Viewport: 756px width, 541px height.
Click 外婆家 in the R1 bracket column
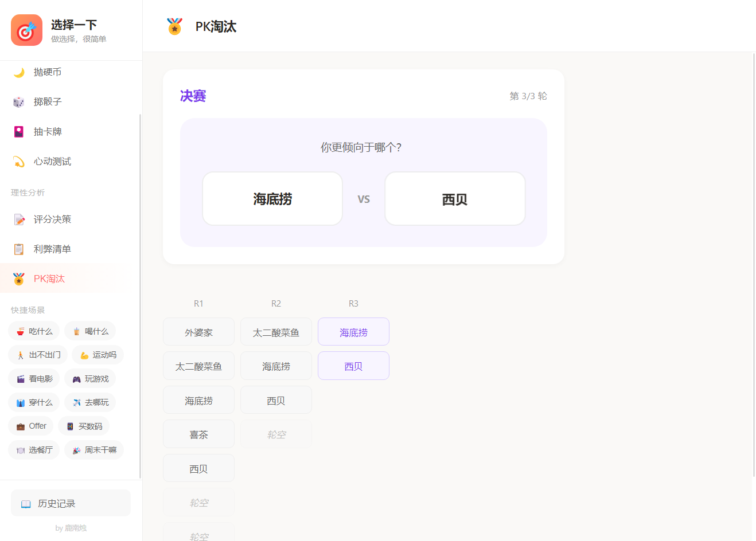[x=198, y=332]
